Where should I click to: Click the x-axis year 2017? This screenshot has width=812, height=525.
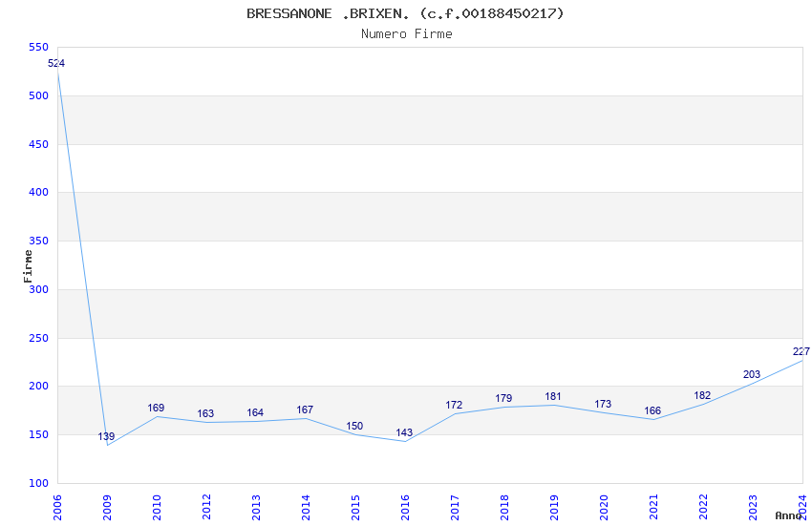click(x=455, y=508)
